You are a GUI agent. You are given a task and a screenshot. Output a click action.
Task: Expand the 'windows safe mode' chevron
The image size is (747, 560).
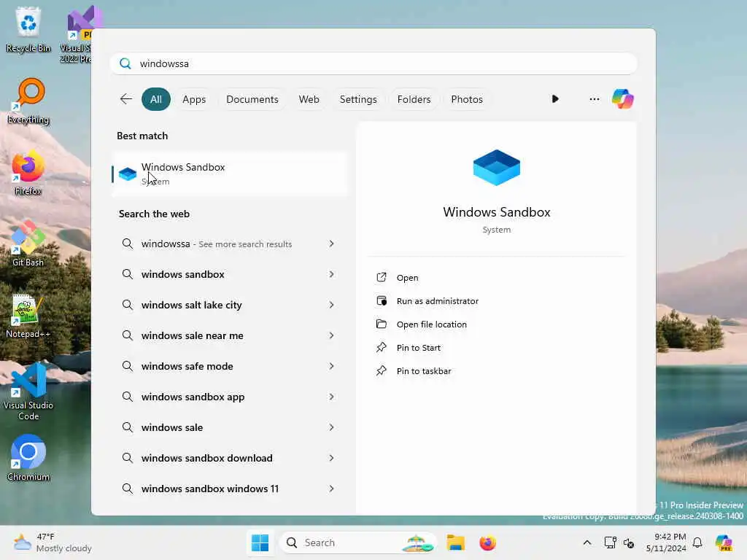coord(332,366)
